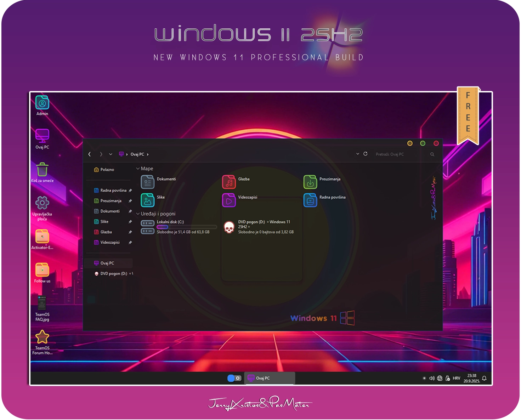521x420 pixels.
Task: Click pin icon next to Glazba
Action: (130, 232)
